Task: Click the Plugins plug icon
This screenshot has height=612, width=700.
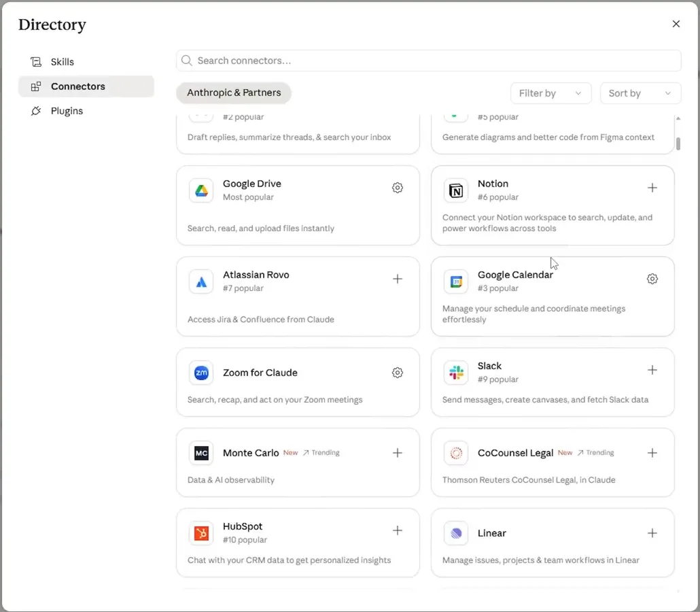Action: 36,111
